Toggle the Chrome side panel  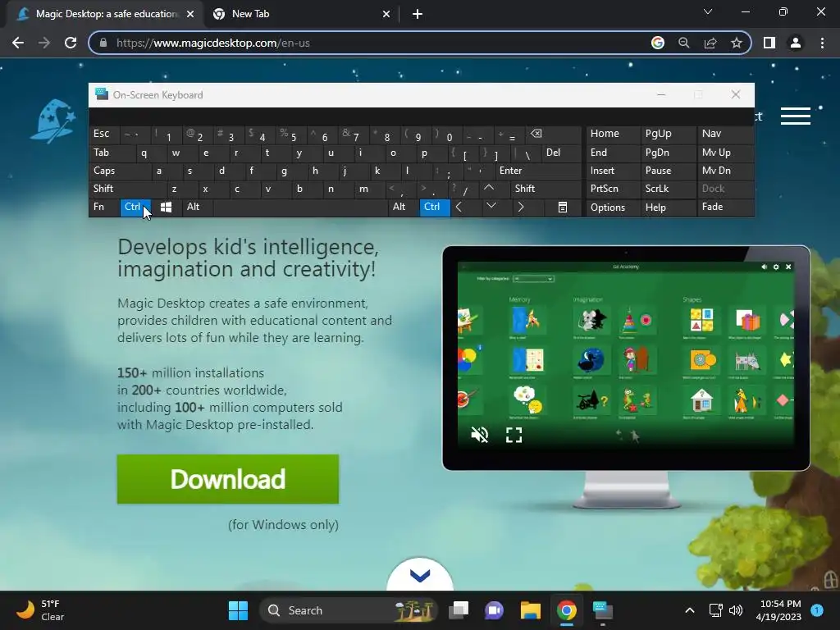769,43
